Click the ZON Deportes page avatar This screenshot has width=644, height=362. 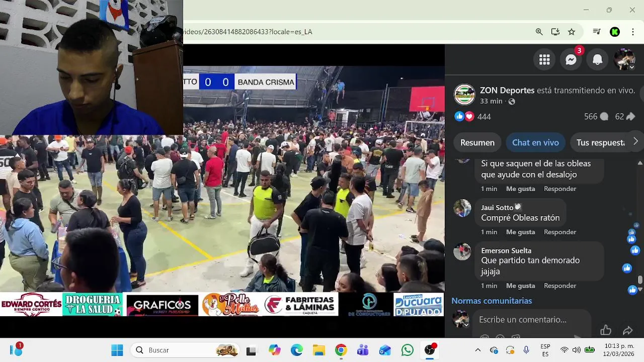coord(464,95)
